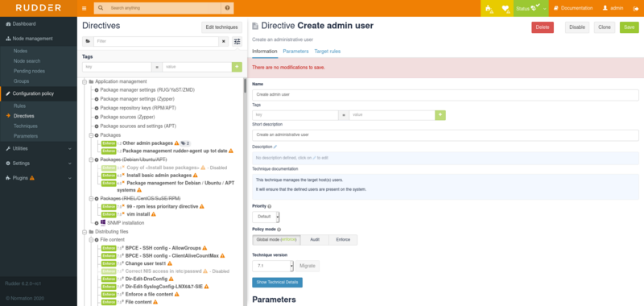The width and height of the screenshot is (644, 306).
Task: Select Enforce policy mode
Action: 343,240
